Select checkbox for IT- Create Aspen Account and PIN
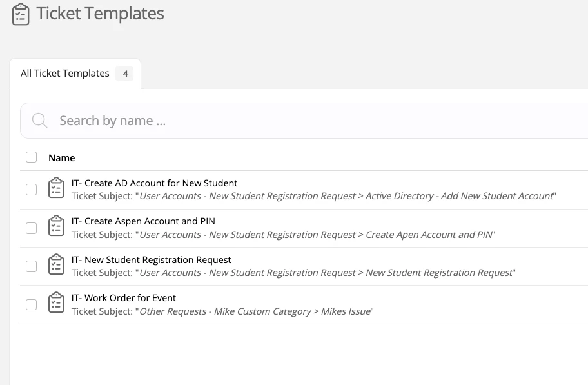The image size is (588, 385). pyautogui.click(x=31, y=228)
